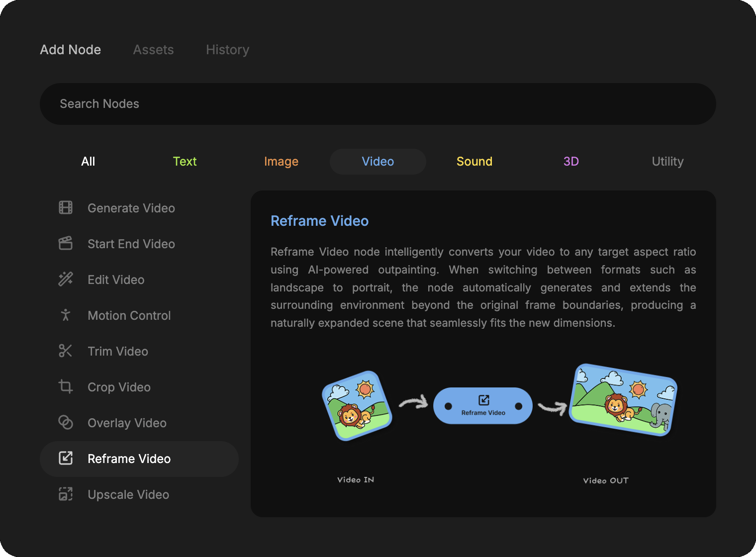
Task: Click the Search Nodes input field
Action: click(x=378, y=104)
